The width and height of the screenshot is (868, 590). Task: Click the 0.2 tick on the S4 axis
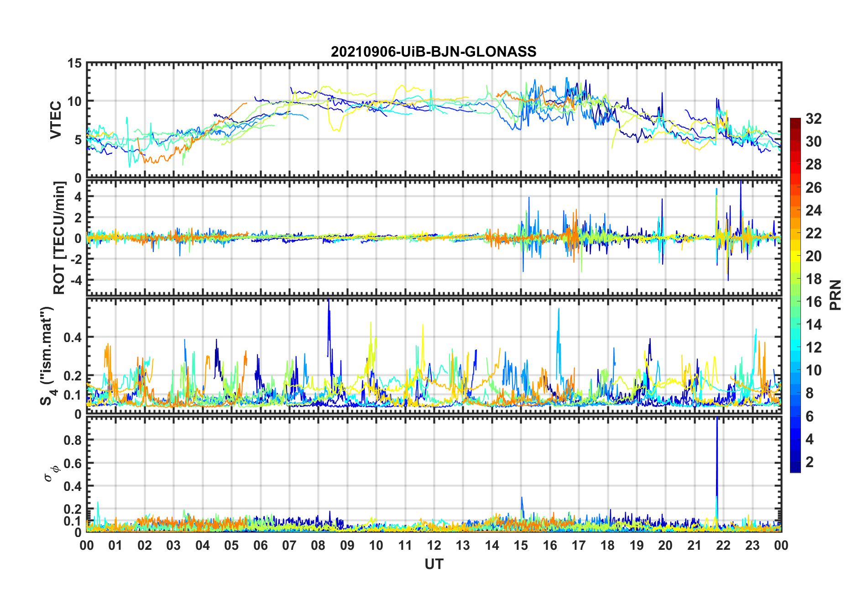pos(73,376)
